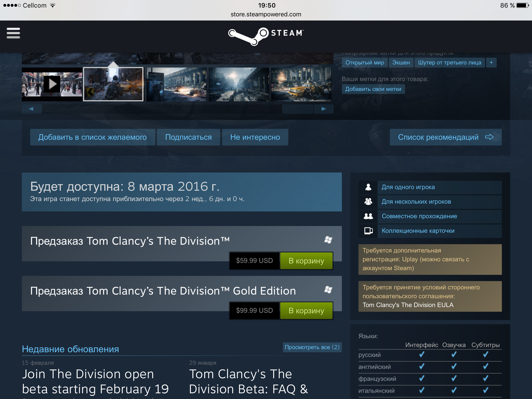Open the 'Шутер от третьего лица' tag
Screen dimensions: 532x399
point(450,63)
